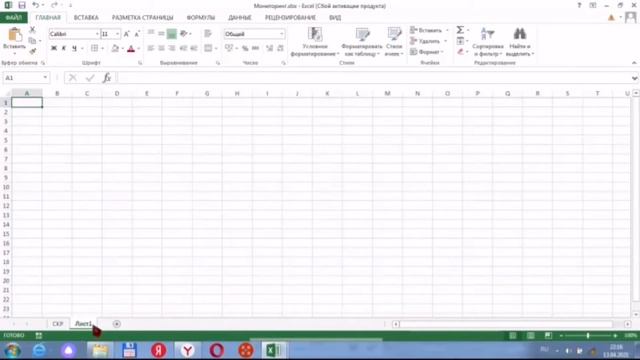Click the Clear eraser icon
The image size is (640, 360).
click(460, 51)
